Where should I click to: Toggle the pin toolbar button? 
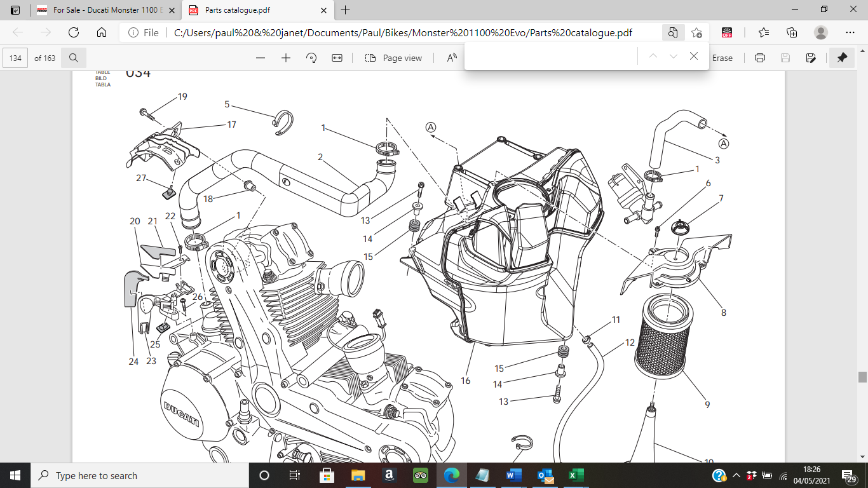click(842, 58)
